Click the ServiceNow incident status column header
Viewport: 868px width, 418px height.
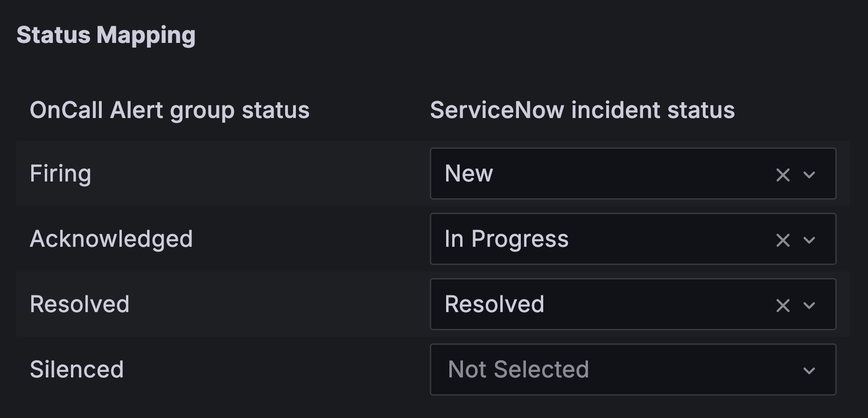(x=581, y=110)
